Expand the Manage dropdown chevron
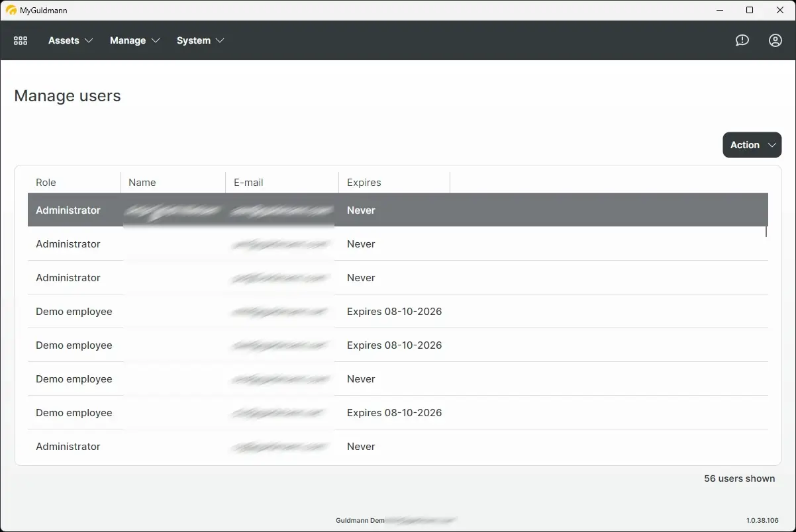Screen dimensions: 796x532 point(157,40)
